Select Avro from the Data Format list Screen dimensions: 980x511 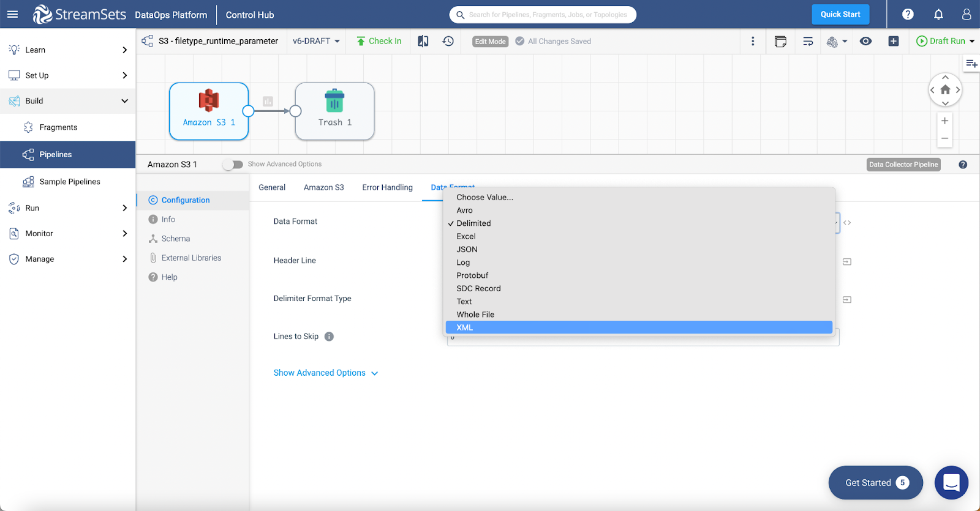point(639,211)
